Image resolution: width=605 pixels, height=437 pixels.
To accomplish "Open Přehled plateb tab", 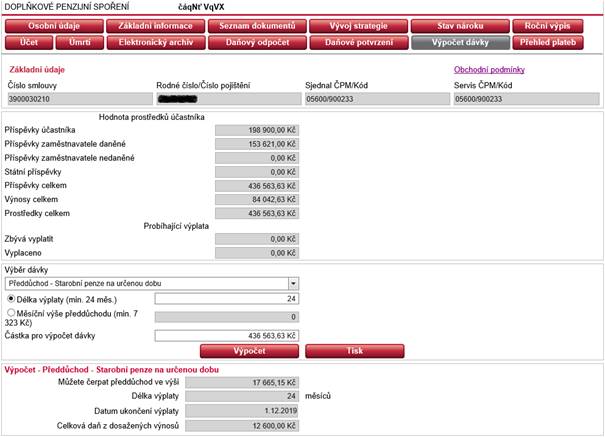I will (554, 43).
